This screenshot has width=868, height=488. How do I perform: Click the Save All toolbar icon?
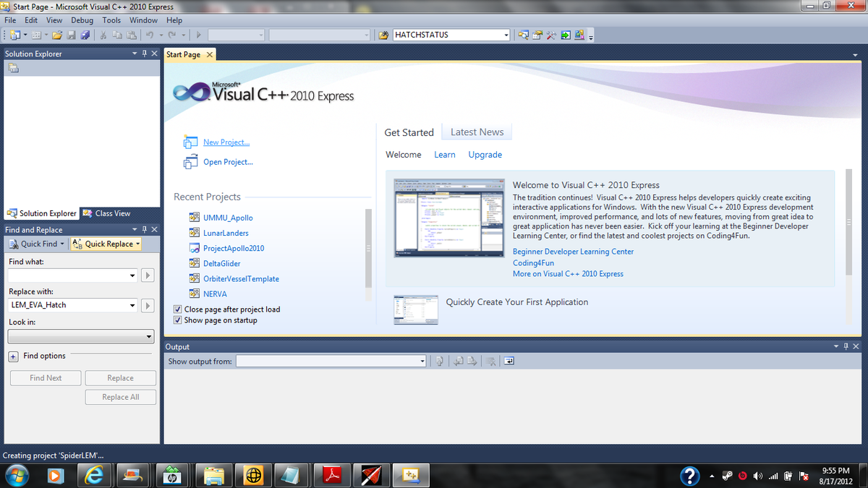click(x=85, y=35)
